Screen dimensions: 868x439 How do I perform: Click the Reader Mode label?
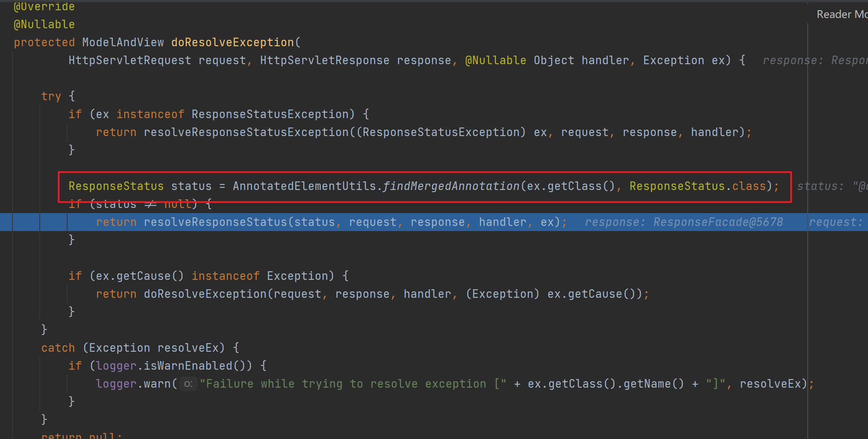[x=841, y=15]
